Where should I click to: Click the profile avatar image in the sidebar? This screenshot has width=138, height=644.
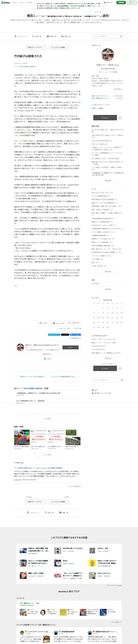coord(108,55)
